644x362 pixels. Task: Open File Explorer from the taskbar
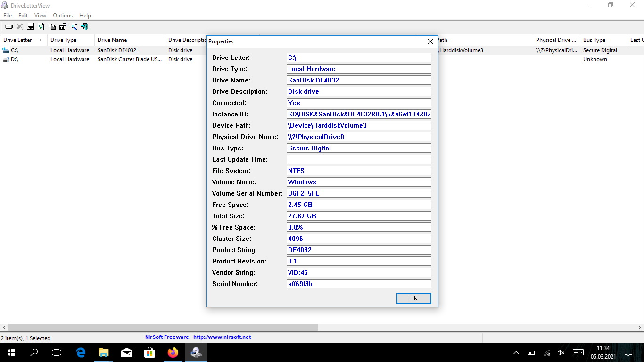104,352
